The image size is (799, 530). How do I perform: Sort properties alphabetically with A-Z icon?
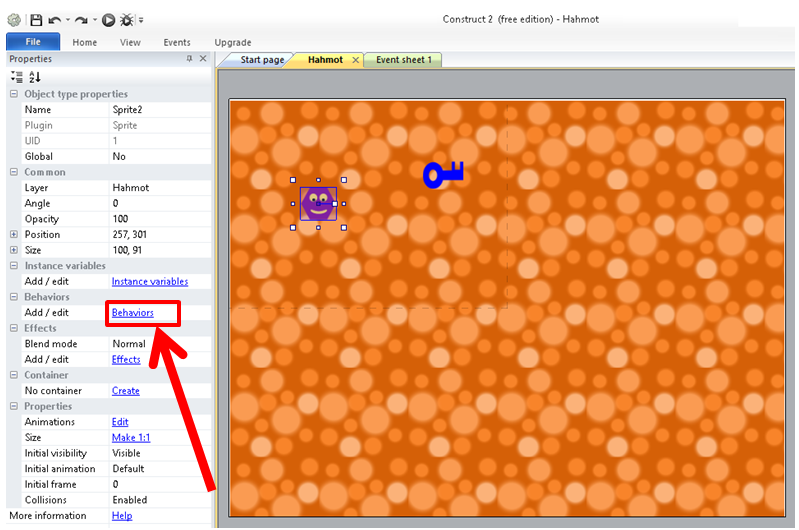point(35,77)
